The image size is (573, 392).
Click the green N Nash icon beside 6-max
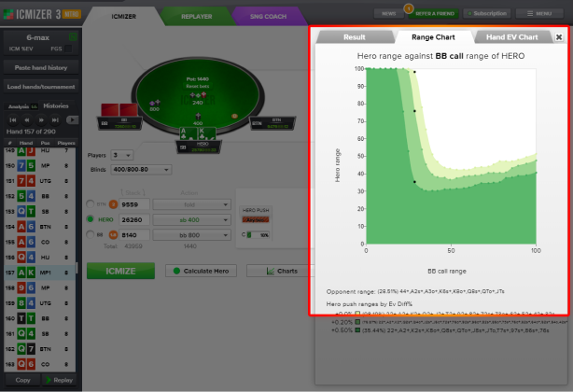click(x=73, y=37)
